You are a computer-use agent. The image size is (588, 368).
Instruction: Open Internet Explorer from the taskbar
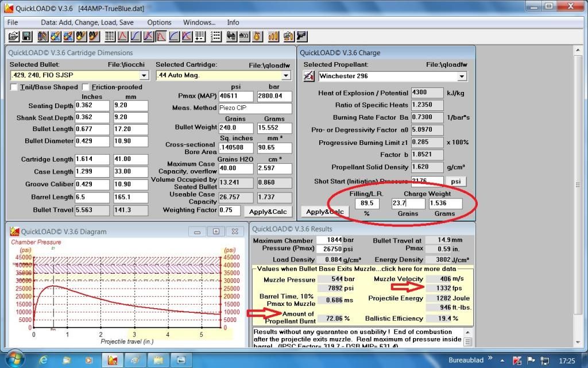coord(44,360)
